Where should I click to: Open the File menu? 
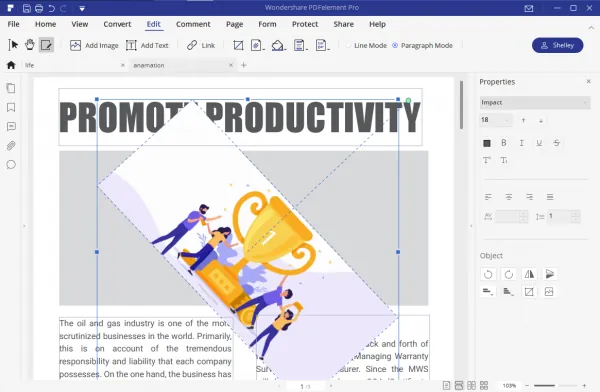[x=13, y=24]
